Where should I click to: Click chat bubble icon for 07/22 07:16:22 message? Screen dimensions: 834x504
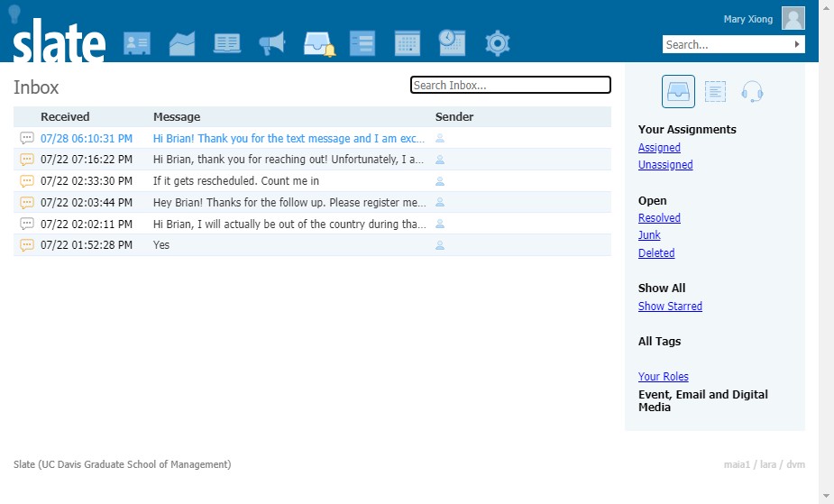(26, 160)
